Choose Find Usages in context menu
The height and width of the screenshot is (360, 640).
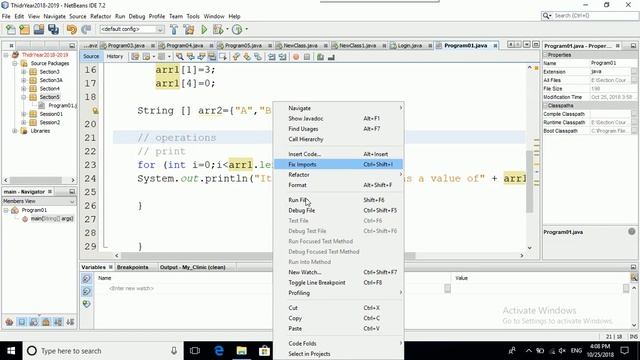(x=338, y=129)
